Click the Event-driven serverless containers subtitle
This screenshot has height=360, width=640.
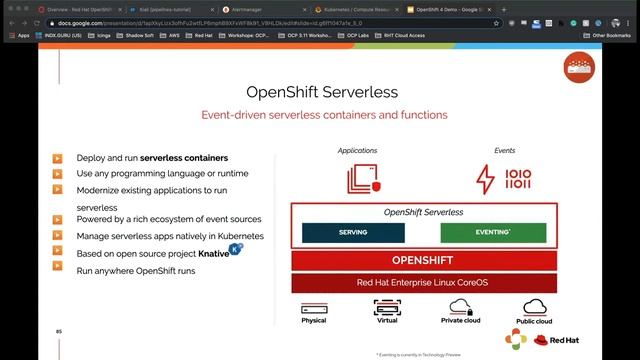(x=324, y=115)
